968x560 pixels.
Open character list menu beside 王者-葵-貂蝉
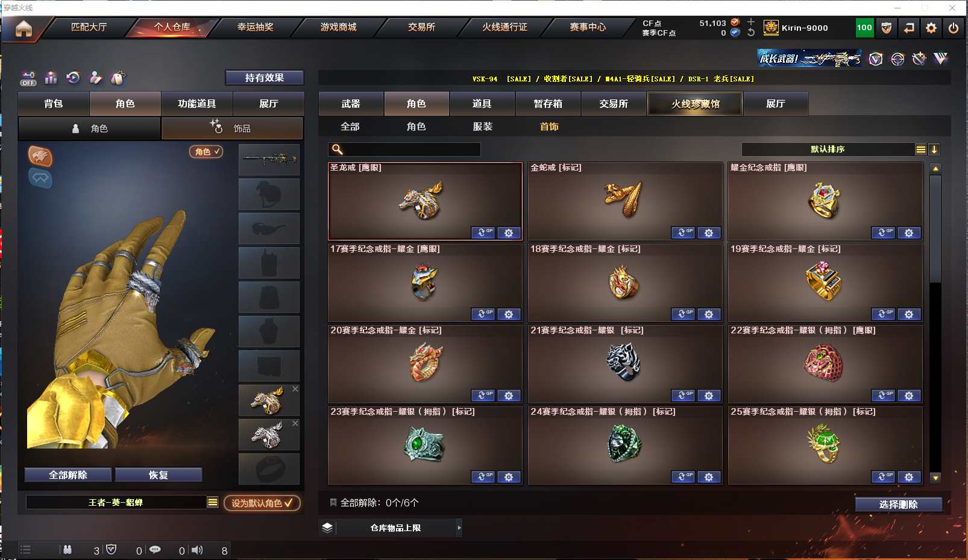click(213, 502)
